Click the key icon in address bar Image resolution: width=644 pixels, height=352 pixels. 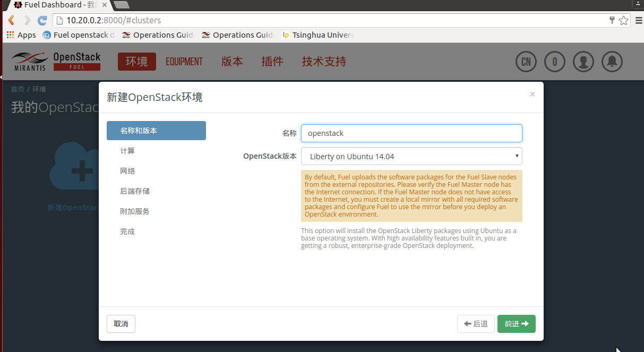click(x=612, y=21)
